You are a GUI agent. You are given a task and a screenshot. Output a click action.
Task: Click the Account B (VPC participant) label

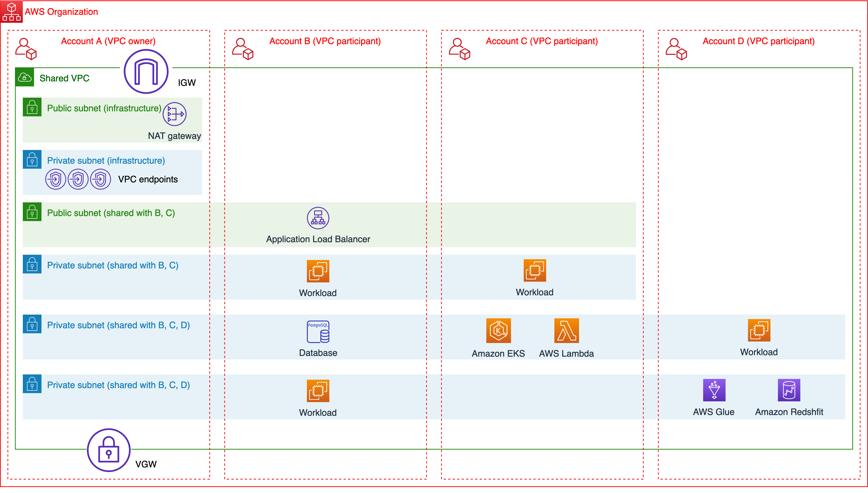coord(325,41)
